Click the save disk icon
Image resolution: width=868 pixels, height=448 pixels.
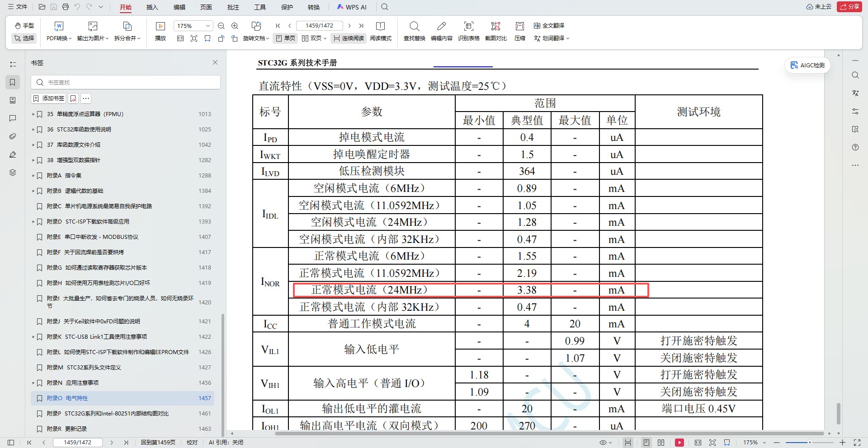tap(54, 7)
